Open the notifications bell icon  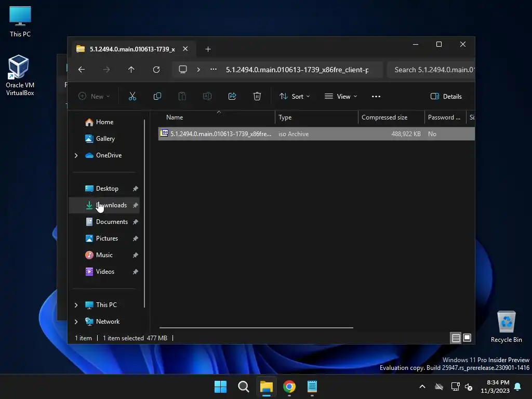[518, 387]
